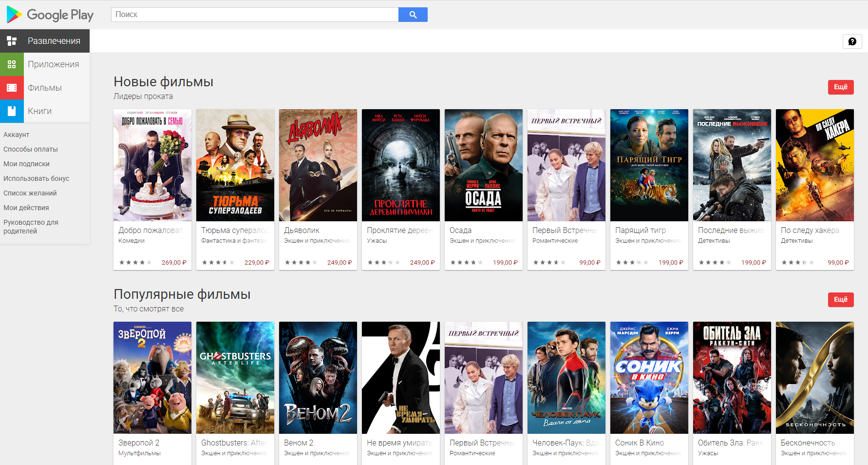Select the red Movies film icon
868x465 pixels.
tap(12, 88)
